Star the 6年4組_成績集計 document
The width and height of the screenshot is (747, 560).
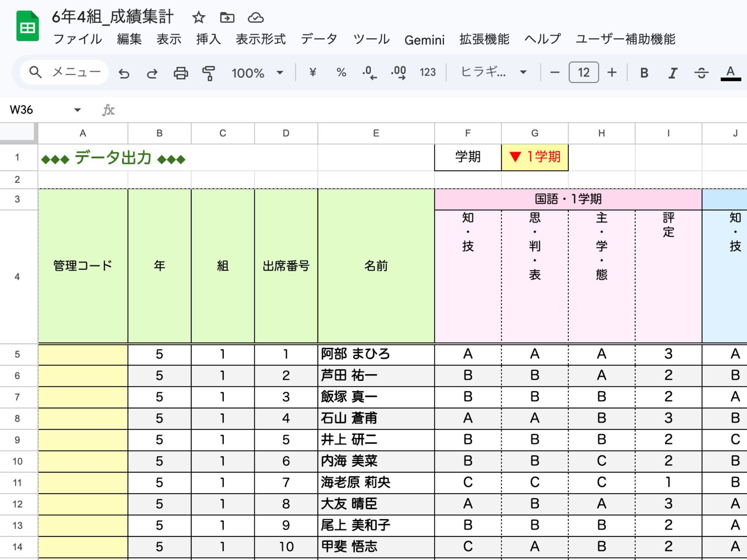199,18
